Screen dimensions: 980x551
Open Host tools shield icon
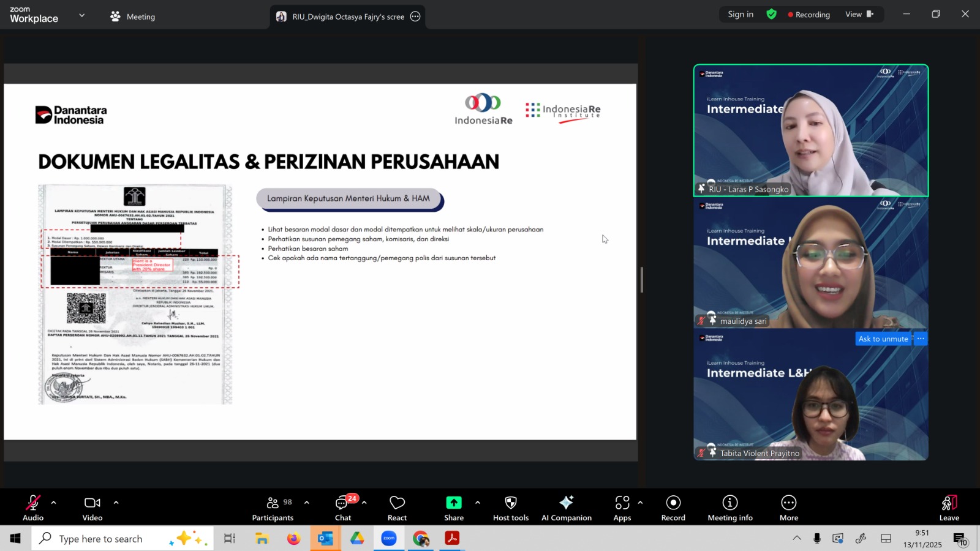(x=510, y=503)
